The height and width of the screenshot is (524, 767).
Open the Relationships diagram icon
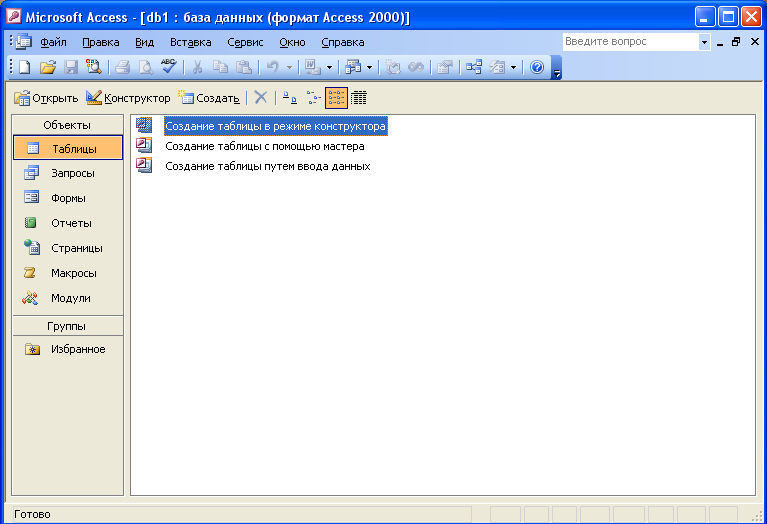474,67
